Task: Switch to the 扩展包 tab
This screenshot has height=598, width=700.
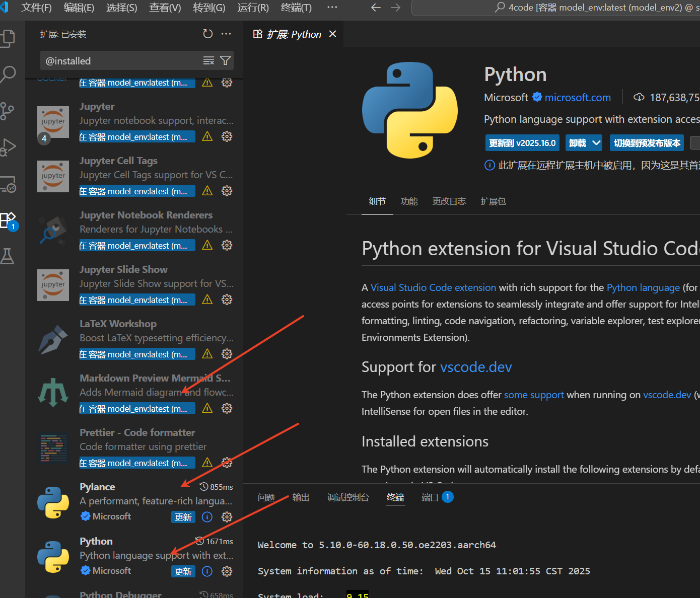Action: click(x=494, y=201)
